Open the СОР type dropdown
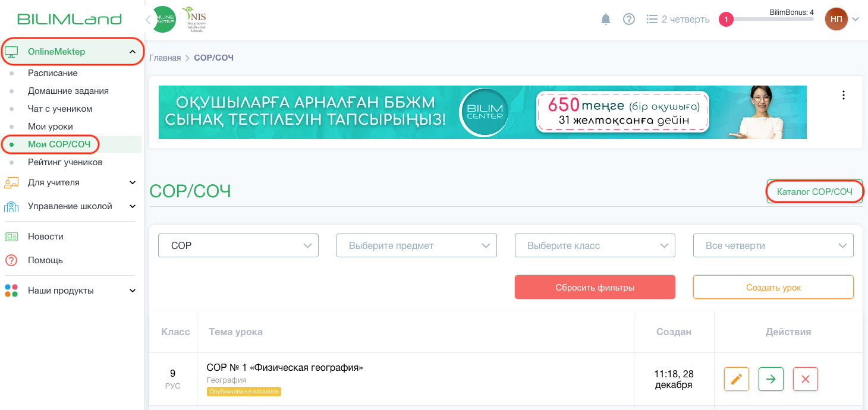The width and height of the screenshot is (868, 410). [238, 245]
